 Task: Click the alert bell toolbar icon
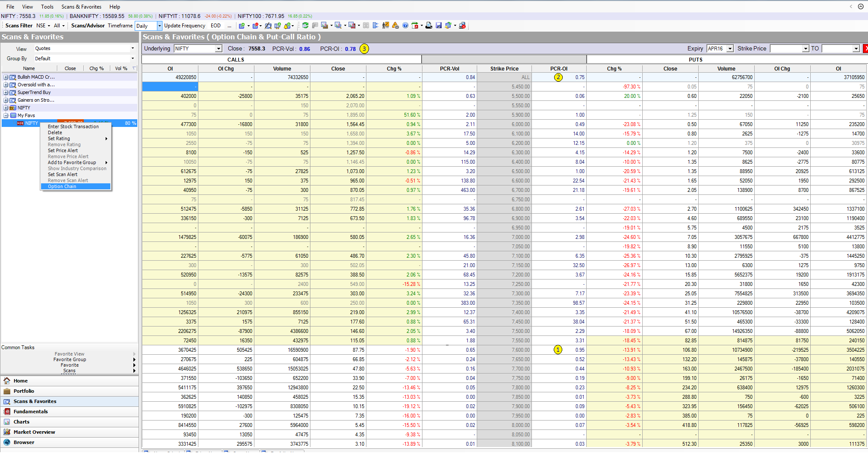(x=287, y=26)
